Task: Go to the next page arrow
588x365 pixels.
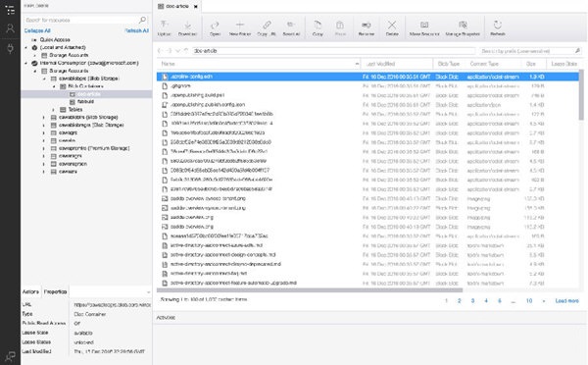Action: pos(543,301)
